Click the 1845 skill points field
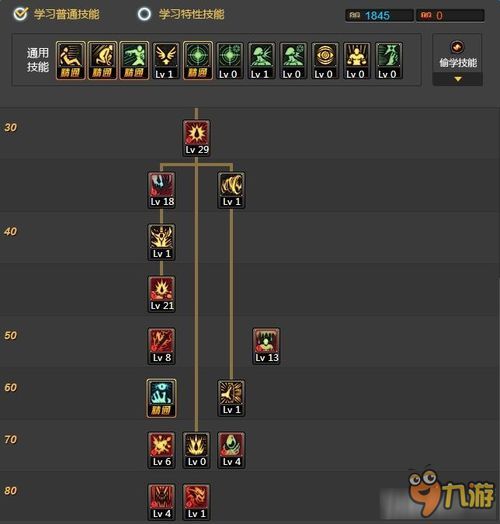500x524 pixels. click(379, 15)
